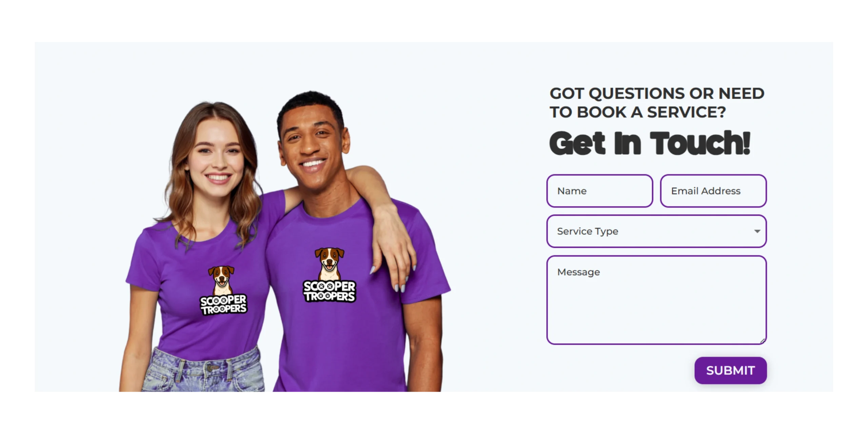This screenshot has height=434, width=868.
Task: Focus the Name input field
Action: 599,191
